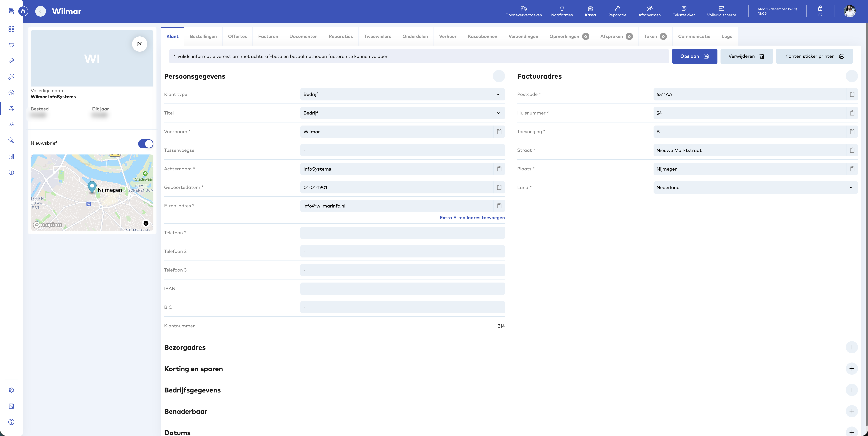Collapse the Persoonsgegevens section
This screenshot has height=436, width=868.
coord(499,76)
